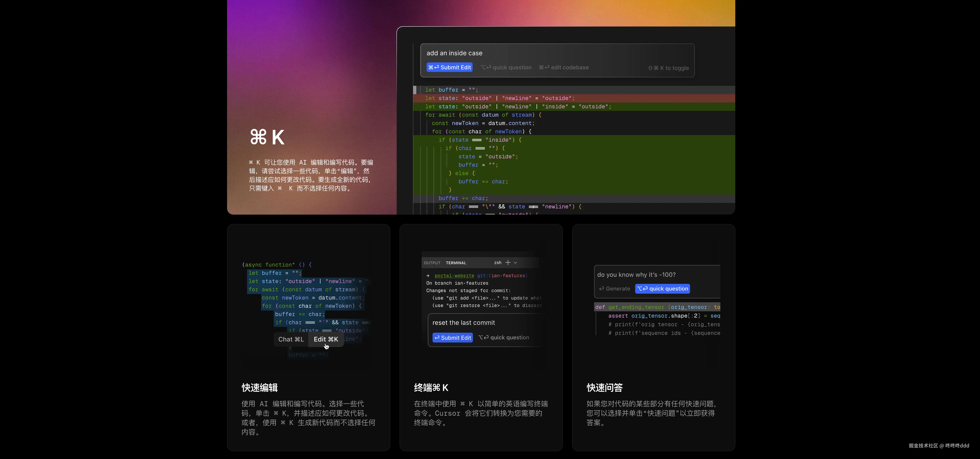Choose 'quick question' beside top Submit Edit
Image resolution: width=980 pixels, height=459 pixels.
click(x=506, y=67)
